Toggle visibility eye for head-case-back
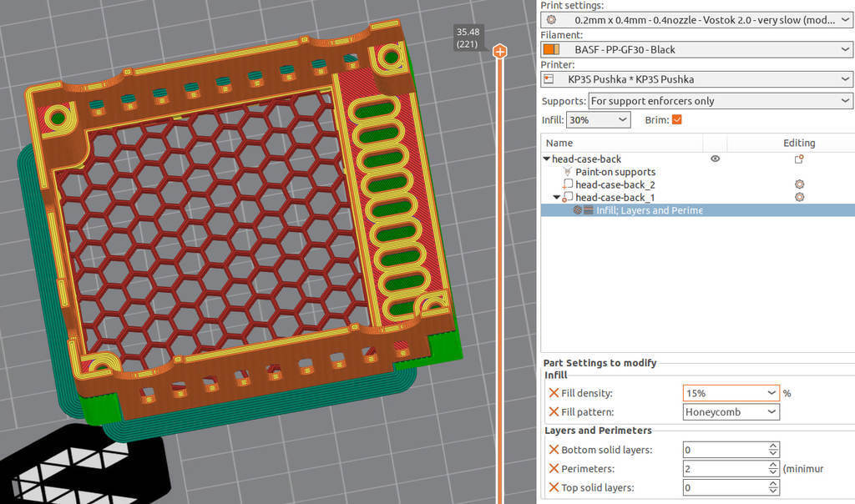Image resolution: width=855 pixels, height=504 pixels. point(715,159)
